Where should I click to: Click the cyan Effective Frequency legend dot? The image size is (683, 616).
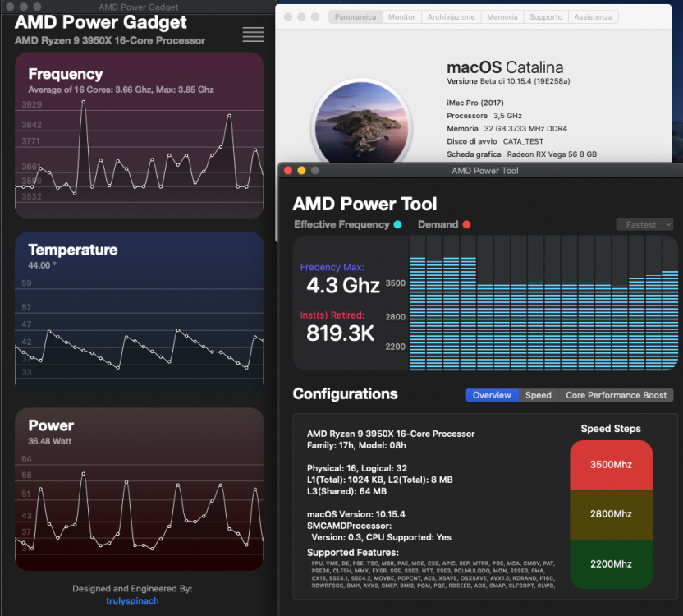(397, 224)
